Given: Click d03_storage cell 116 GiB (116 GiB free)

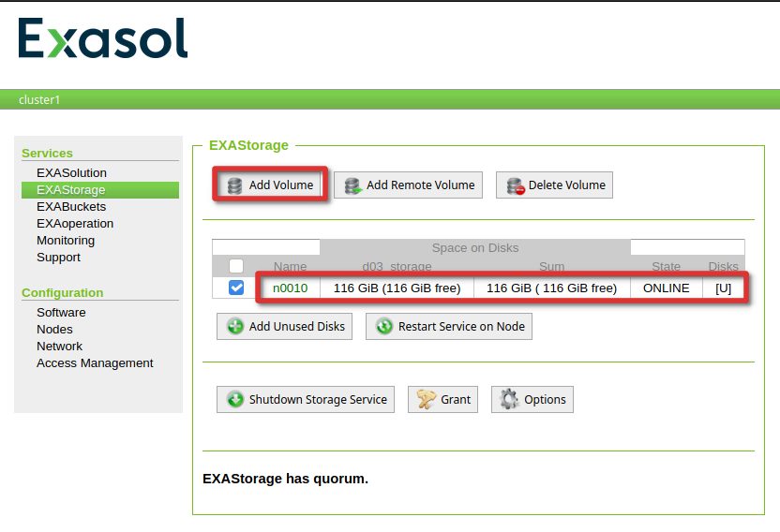Looking at the screenshot, I should pyautogui.click(x=397, y=288).
